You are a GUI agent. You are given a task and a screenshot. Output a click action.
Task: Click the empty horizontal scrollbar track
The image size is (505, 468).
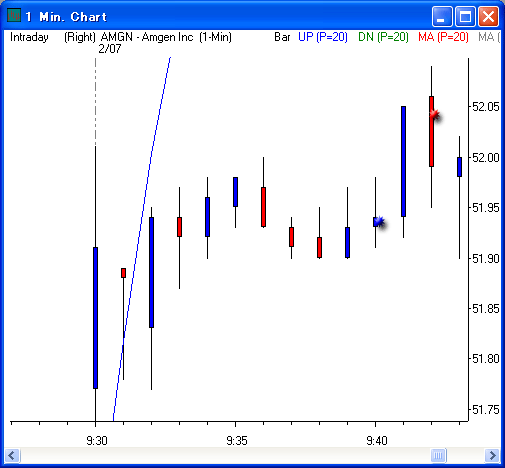click(x=225, y=455)
